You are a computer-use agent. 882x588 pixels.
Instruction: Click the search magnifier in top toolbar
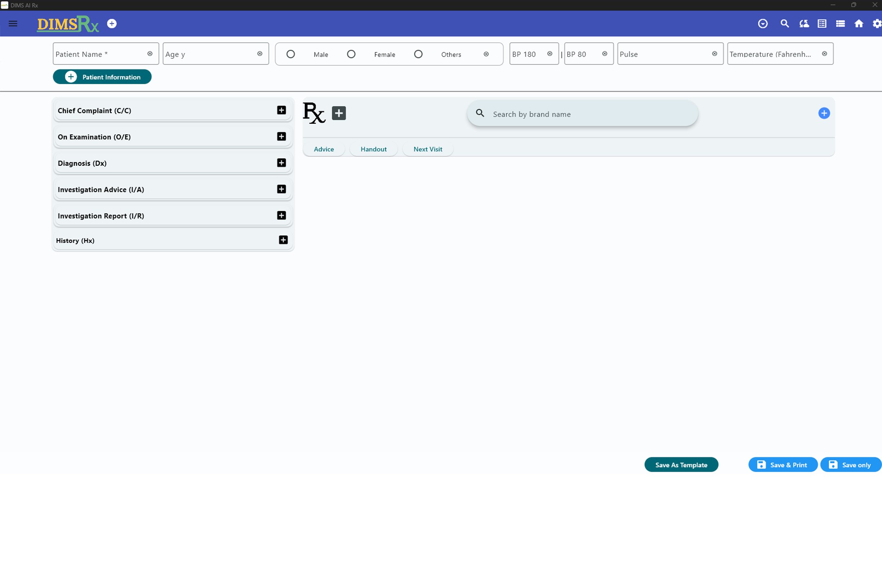pyautogui.click(x=784, y=24)
